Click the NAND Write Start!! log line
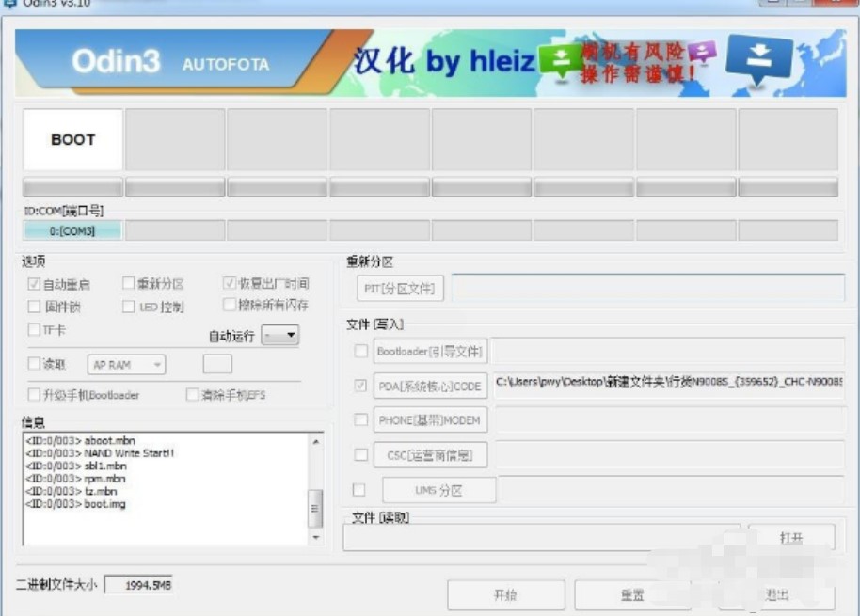The image size is (860, 616). [x=100, y=452]
